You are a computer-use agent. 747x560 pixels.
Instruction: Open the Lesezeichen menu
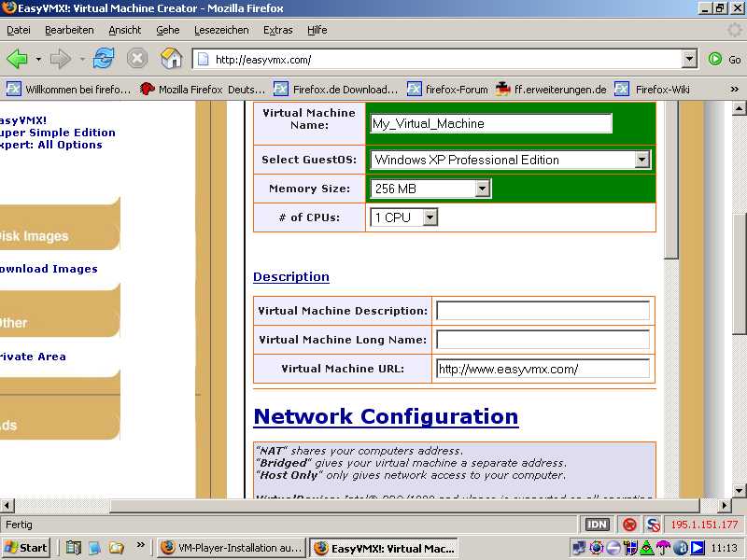tap(221, 30)
